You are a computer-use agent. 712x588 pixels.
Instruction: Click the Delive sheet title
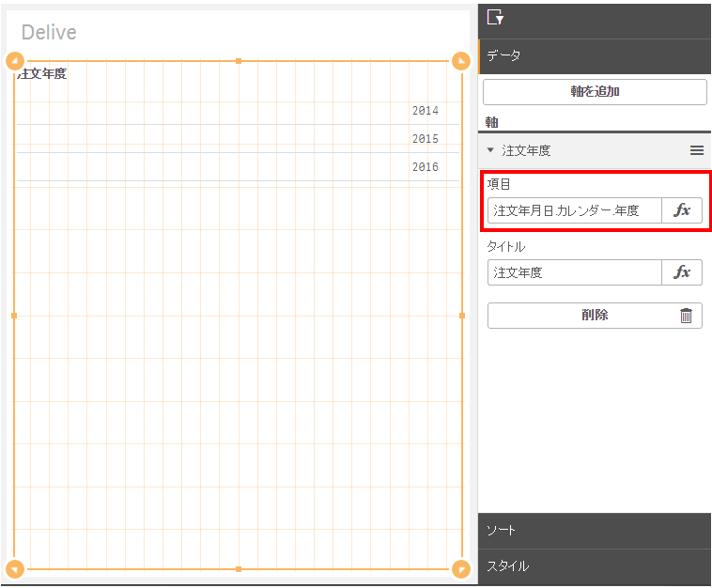coord(49,33)
